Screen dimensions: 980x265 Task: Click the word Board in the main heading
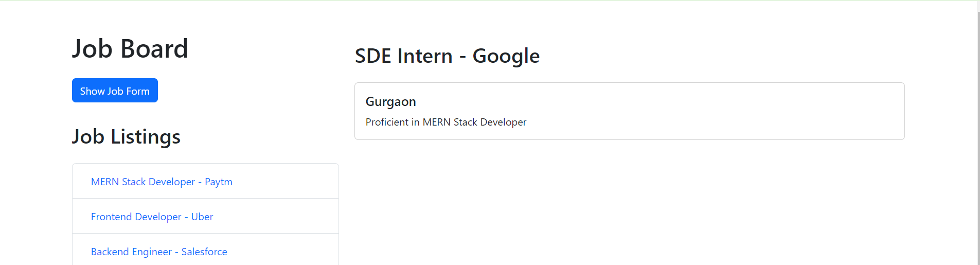154,49
